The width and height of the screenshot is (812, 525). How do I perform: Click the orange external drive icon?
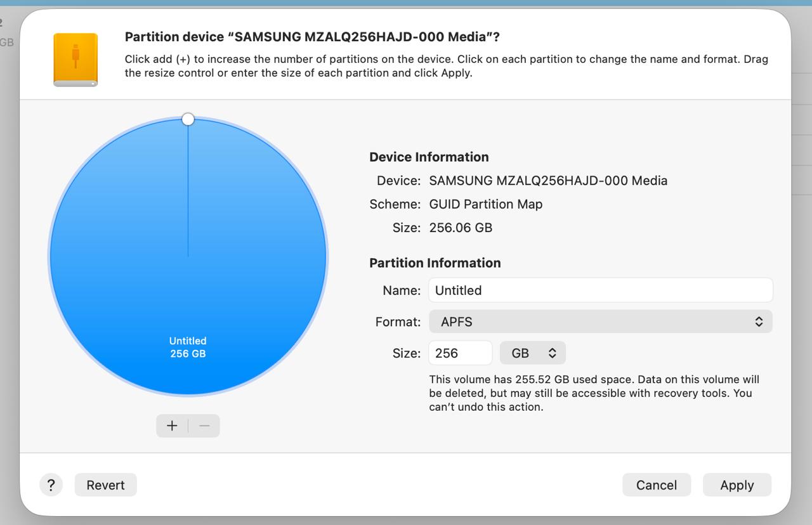[x=75, y=60]
